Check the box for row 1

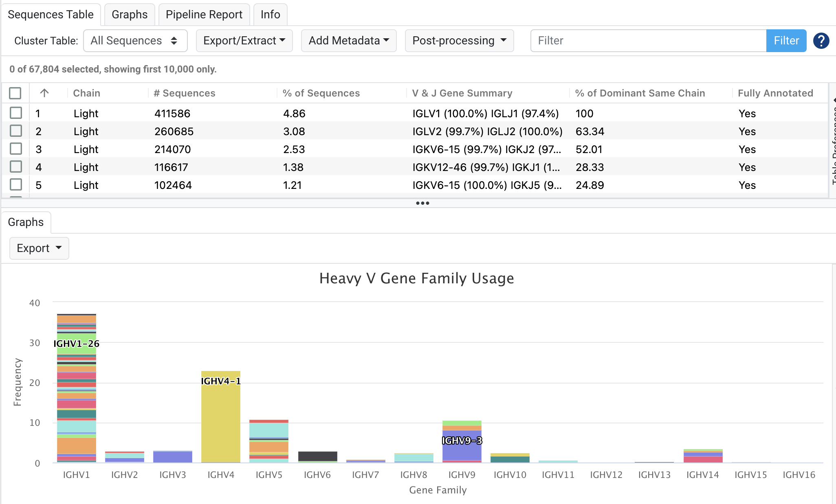[16, 113]
